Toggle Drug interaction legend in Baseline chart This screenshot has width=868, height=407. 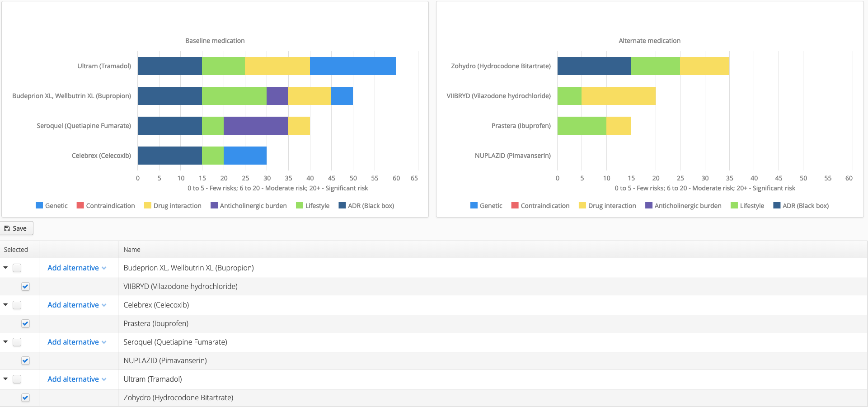click(x=173, y=206)
